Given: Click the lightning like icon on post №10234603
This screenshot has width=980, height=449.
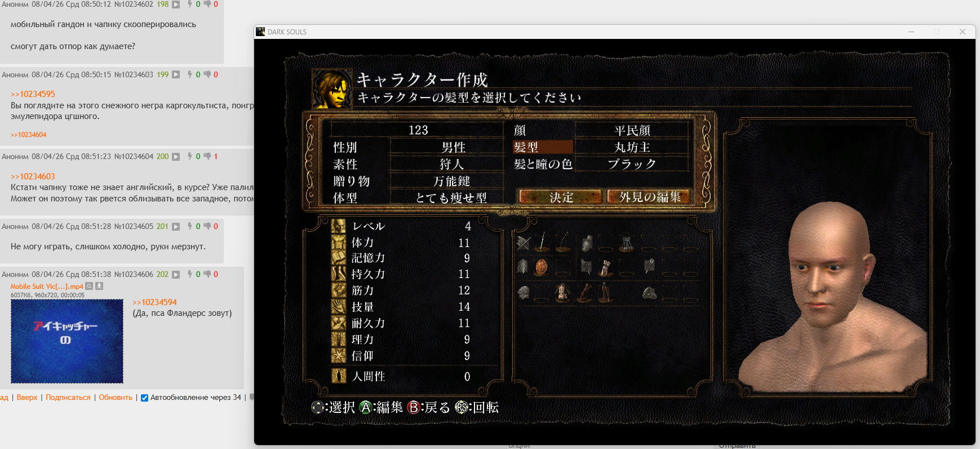Looking at the screenshot, I should tap(190, 74).
